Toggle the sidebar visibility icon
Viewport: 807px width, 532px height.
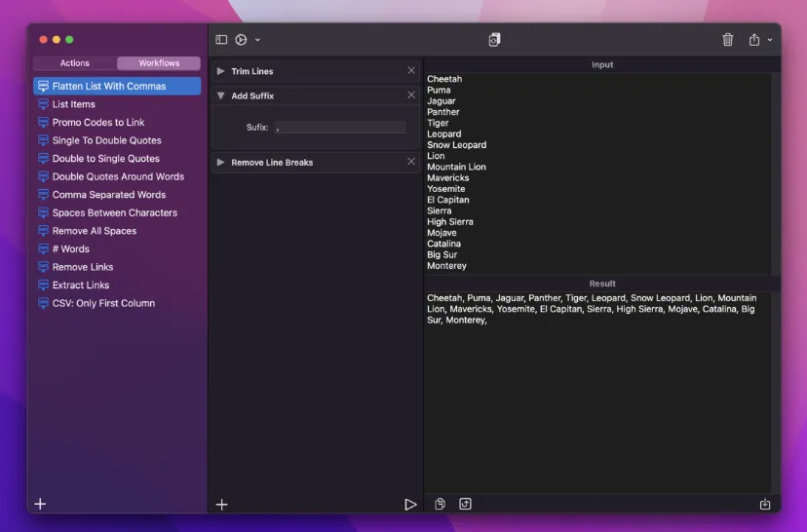pos(221,40)
